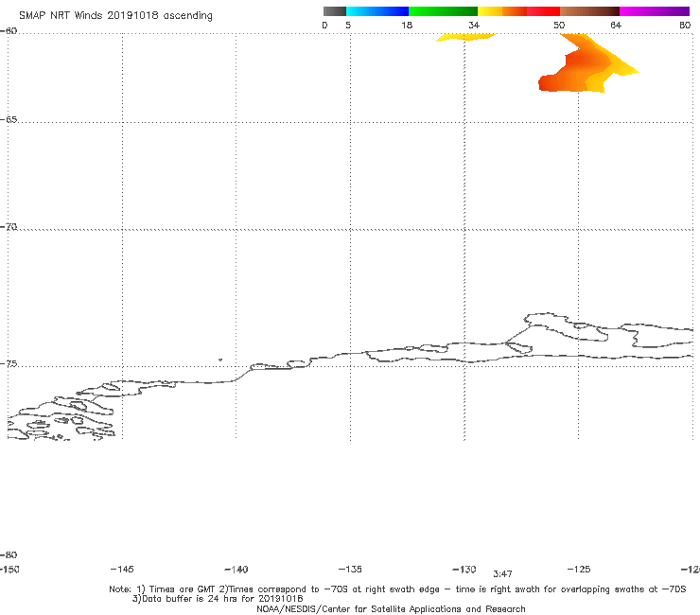Click the longitude label '-145'
This screenshot has height=615, width=700.
[x=122, y=569]
